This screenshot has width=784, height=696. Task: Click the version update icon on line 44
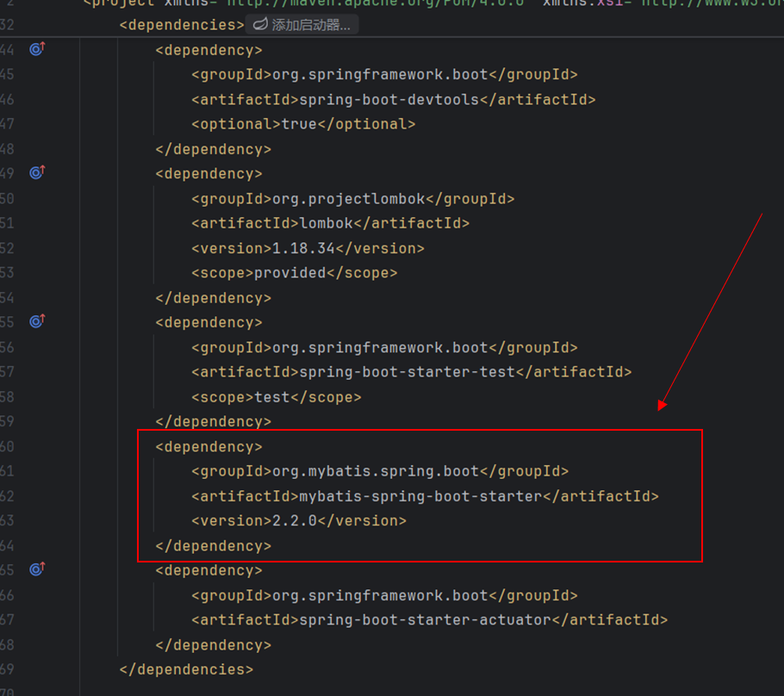tap(36, 49)
